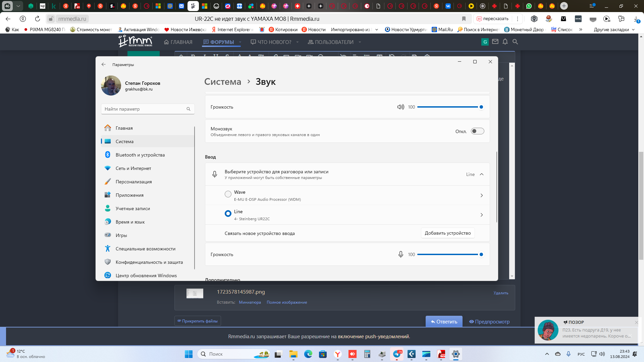The height and width of the screenshot is (362, 644).
Task: Click the speaker icon next to output volume
Action: click(400, 107)
